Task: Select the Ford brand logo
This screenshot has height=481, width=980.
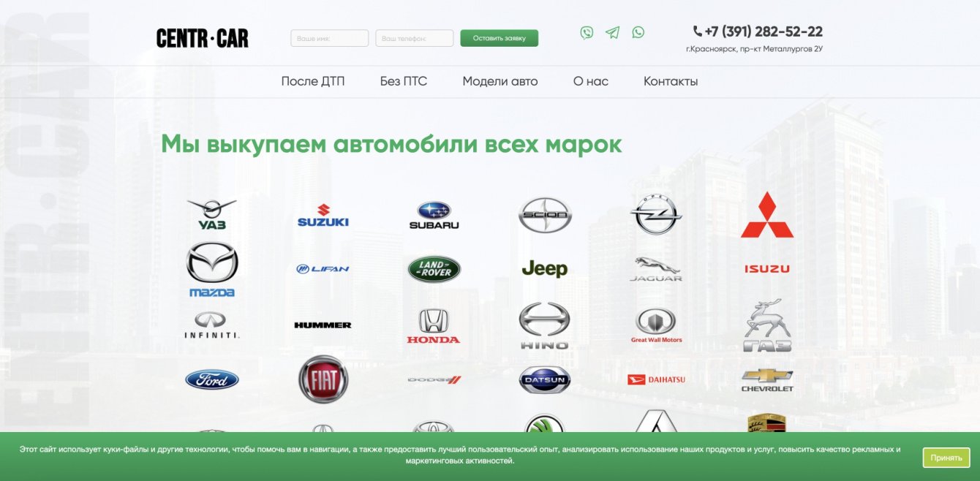Action: tap(212, 379)
